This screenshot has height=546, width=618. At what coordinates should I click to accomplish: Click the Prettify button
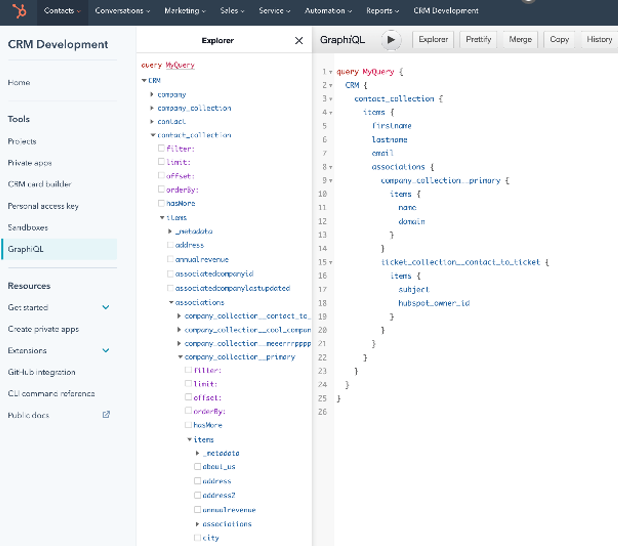[478, 39]
